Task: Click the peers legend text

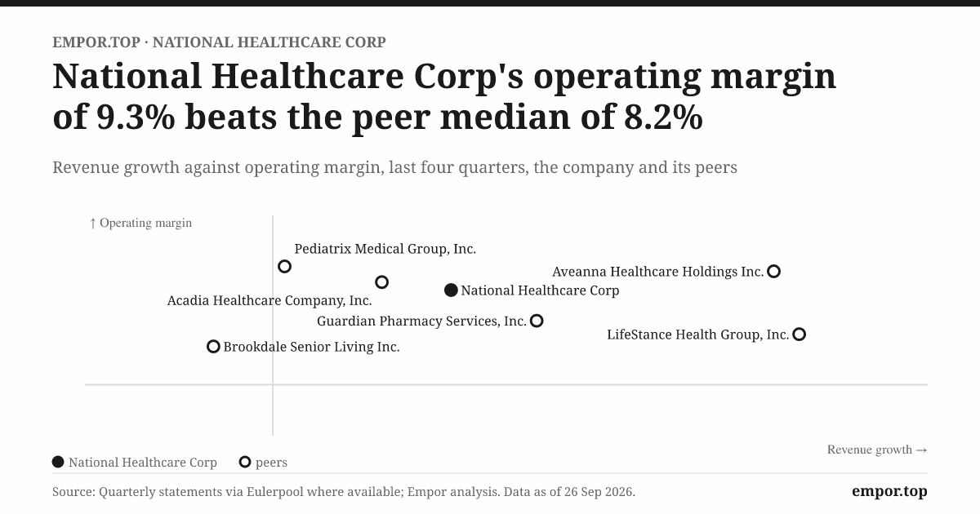Action: pyautogui.click(x=271, y=463)
